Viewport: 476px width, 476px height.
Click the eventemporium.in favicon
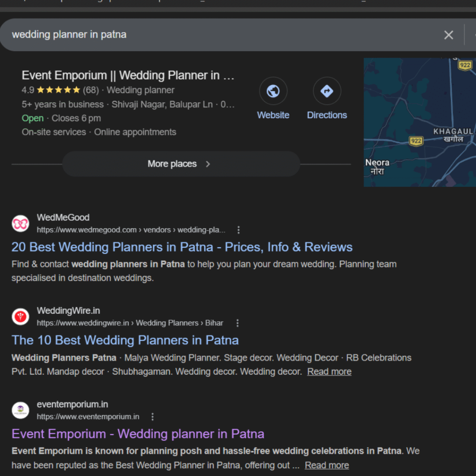click(20, 410)
